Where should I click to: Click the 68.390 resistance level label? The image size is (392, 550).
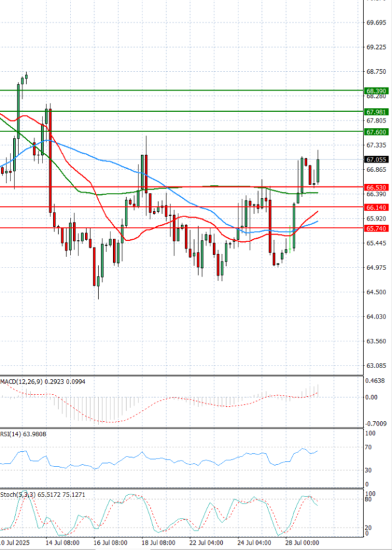pyautogui.click(x=376, y=91)
